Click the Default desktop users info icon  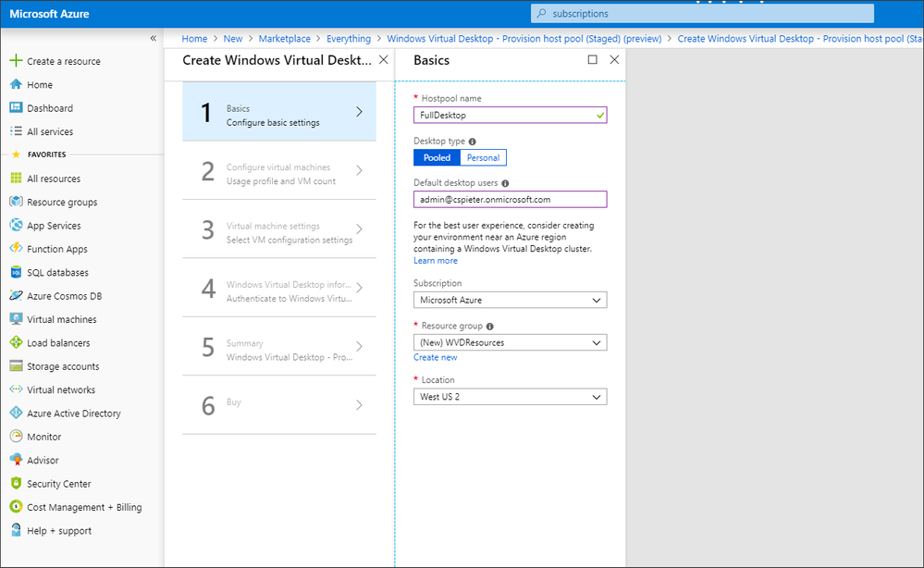tap(505, 183)
